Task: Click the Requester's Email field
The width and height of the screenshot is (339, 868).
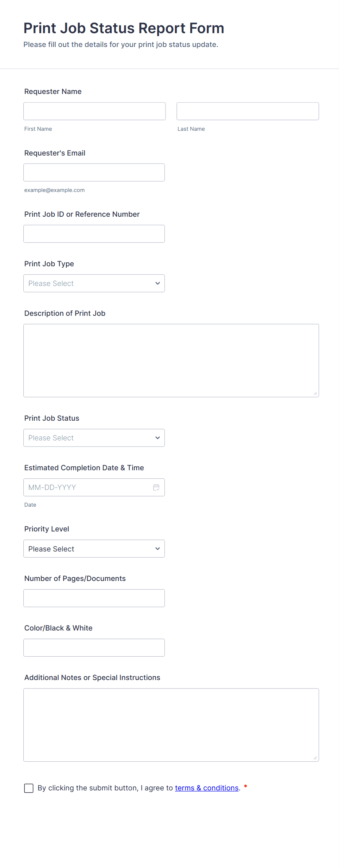Action: click(x=94, y=172)
